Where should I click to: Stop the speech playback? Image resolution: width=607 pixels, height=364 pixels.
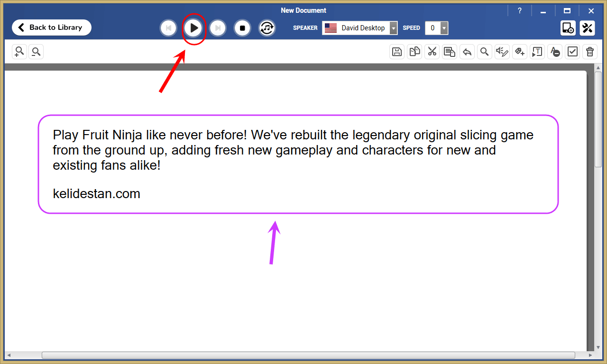click(242, 28)
